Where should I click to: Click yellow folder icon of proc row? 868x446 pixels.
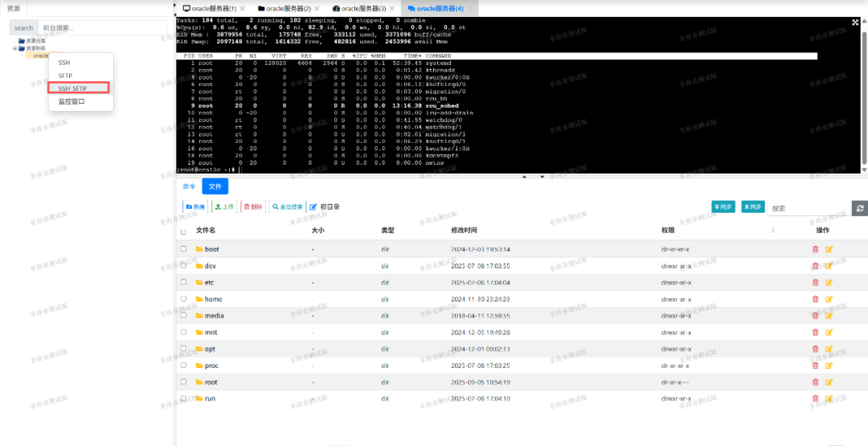[199, 365]
